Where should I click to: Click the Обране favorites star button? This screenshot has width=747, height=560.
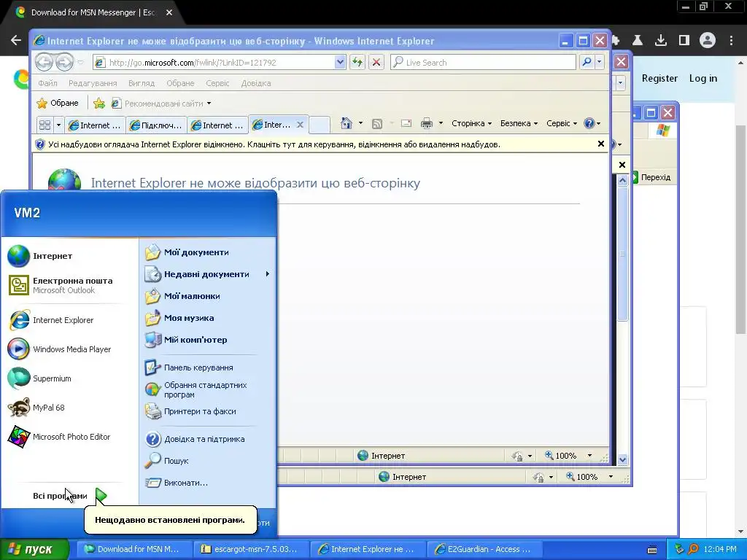click(x=58, y=104)
